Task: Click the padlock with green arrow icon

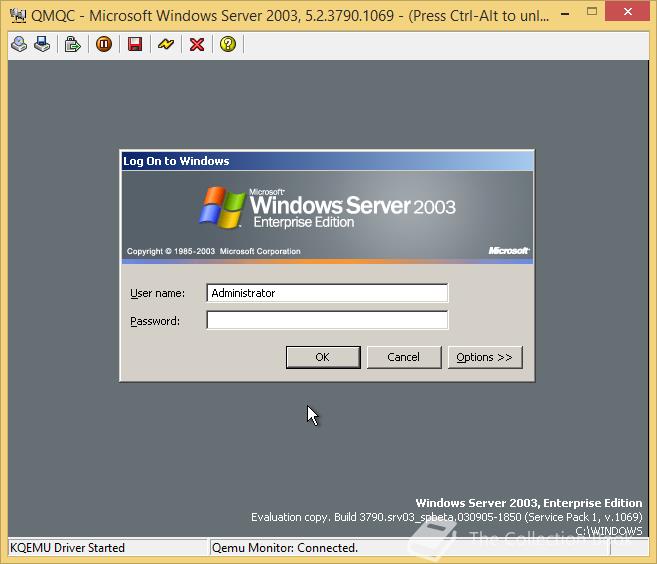Action: [72, 44]
